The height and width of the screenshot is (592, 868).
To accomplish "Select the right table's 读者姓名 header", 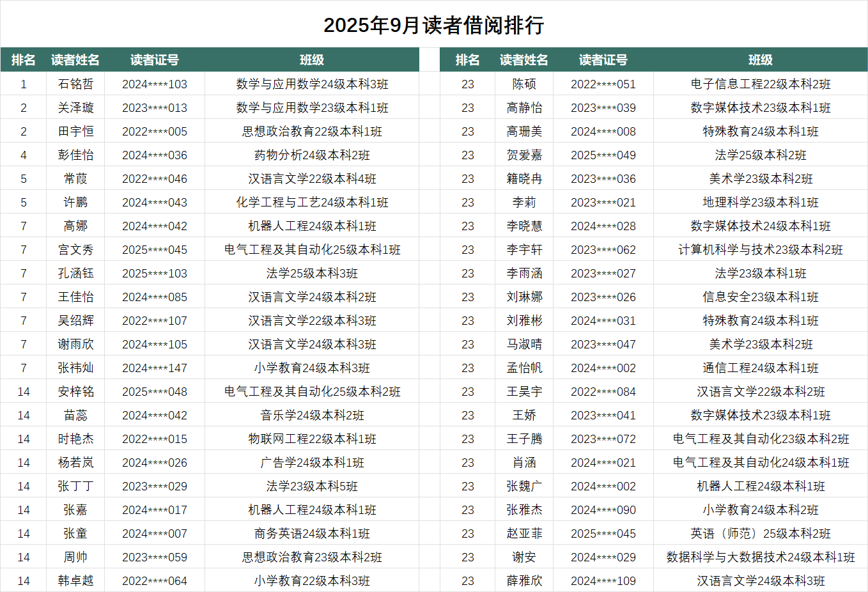I will (x=523, y=60).
